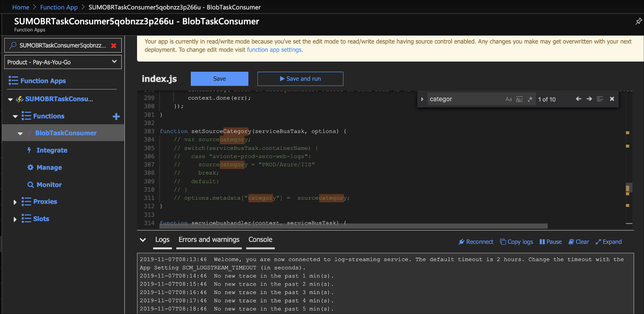Screen dimensions: 644x314
Task: Expand the Proxies tree node
Action: pyautogui.click(x=15, y=202)
